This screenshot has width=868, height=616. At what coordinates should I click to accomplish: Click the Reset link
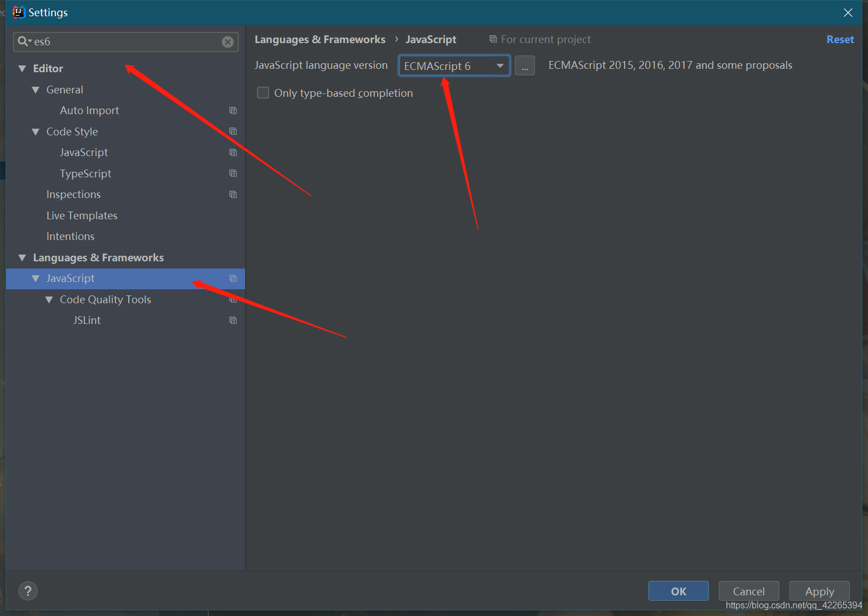[x=840, y=40]
